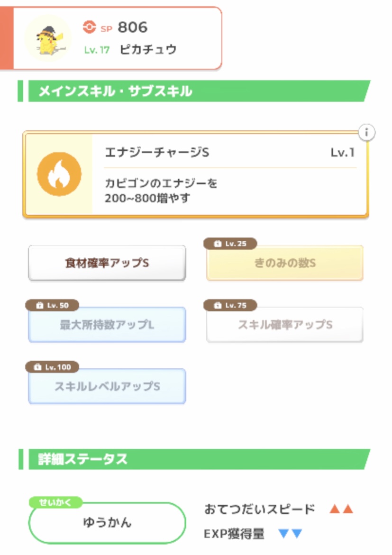This screenshot has width=392, height=555.
Task: Select the スキルレベルアップS sub skill
Action: click(x=107, y=387)
